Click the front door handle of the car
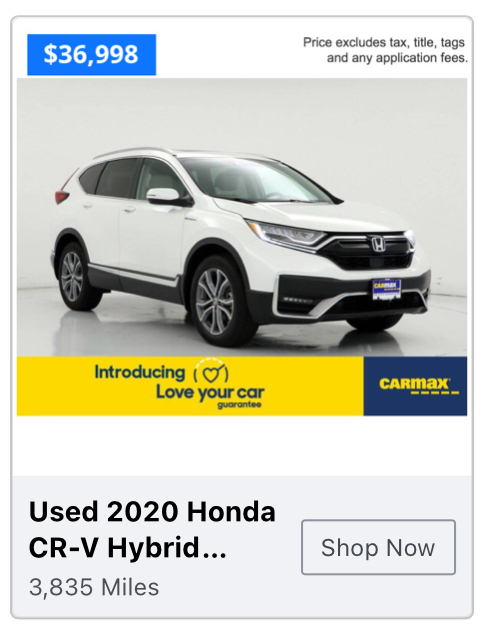 tap(129, 209)
